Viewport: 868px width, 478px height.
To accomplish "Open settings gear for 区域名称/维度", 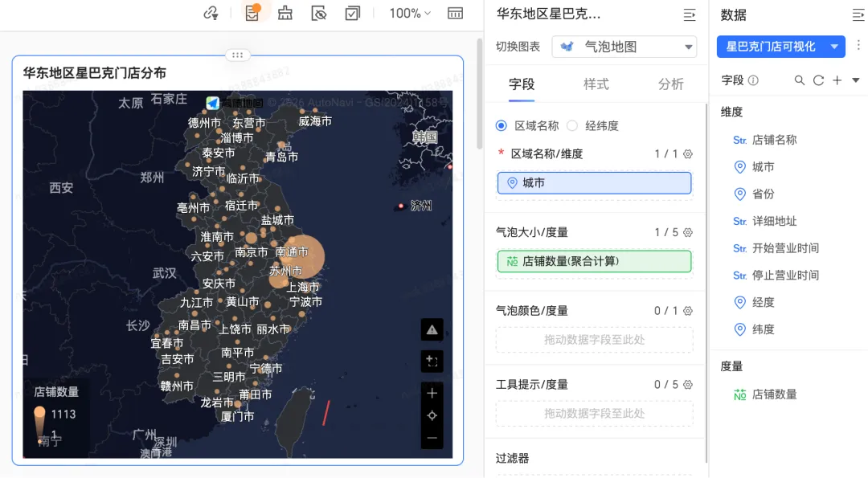I will tap(687, 153).
